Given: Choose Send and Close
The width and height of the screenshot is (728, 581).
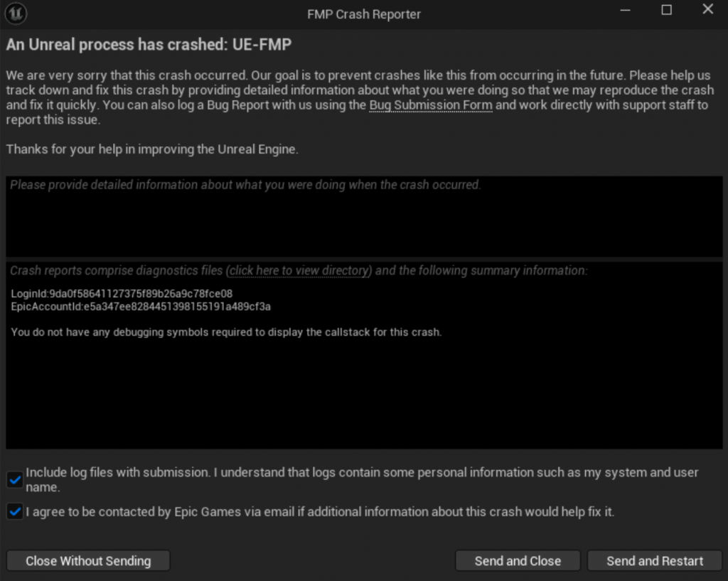Looking at the screenshot, I should coord(518,561).
